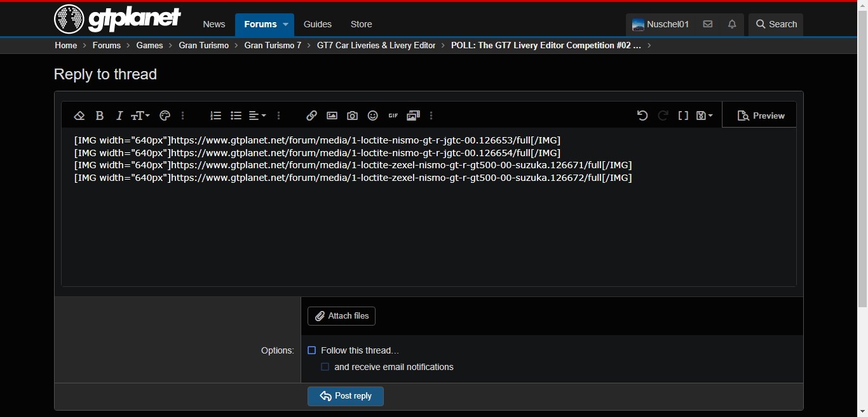This screenshot has width=868, height=417.
Task: Click the insert gallery embed icon
Action: tap(414, 116)
